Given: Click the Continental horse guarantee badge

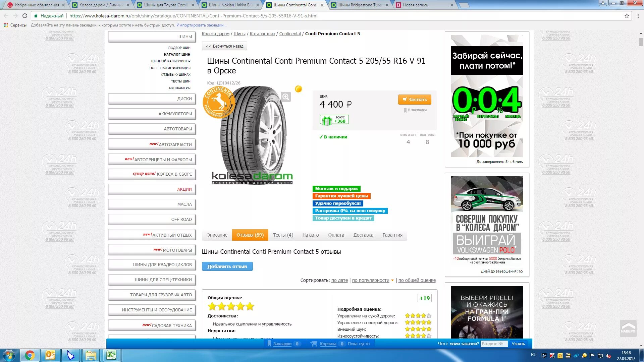Looking at the screenshot, I should pos(218,102).
